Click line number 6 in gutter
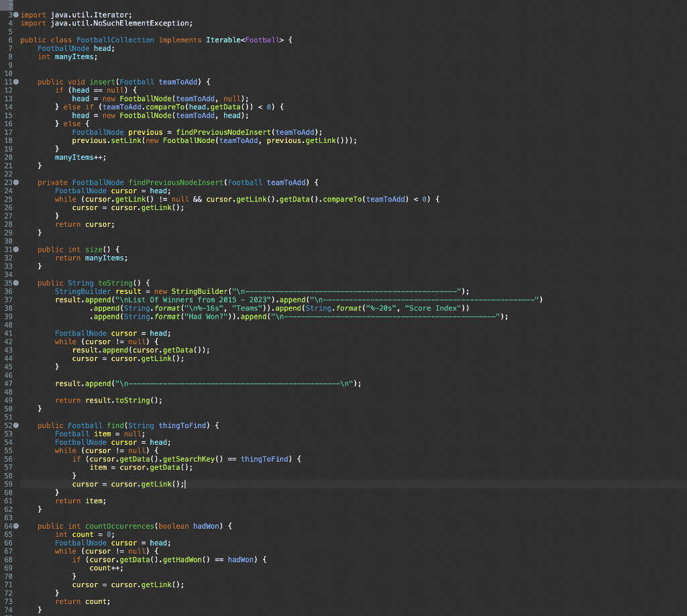Screen dimensions: 687x616 (x=10, y=40)
